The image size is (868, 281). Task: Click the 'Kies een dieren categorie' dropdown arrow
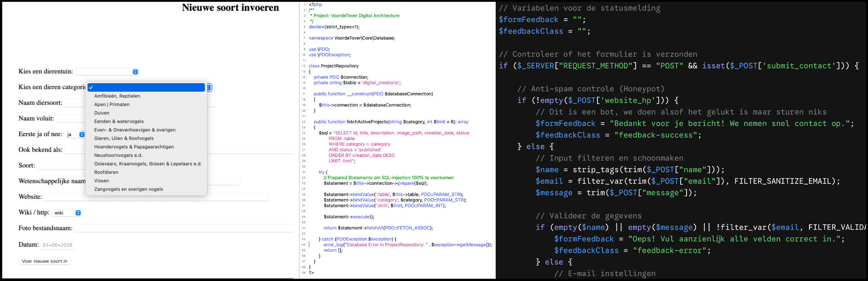(209, 87)
